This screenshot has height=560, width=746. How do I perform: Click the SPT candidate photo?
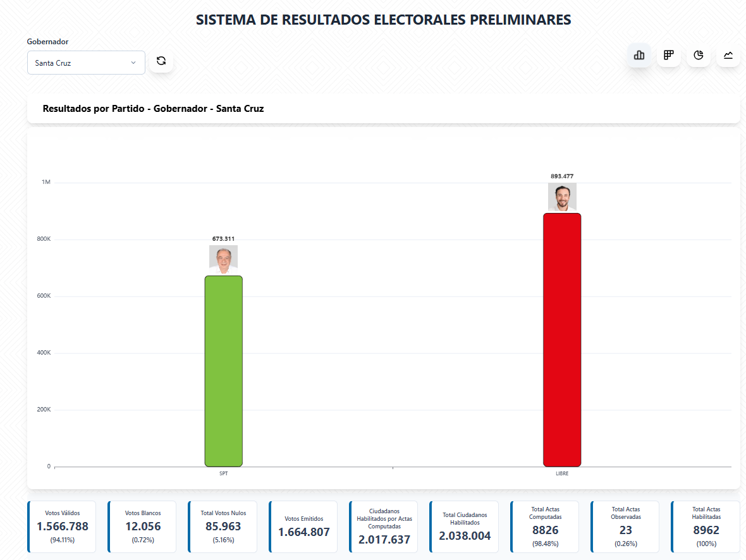point(223,259)
